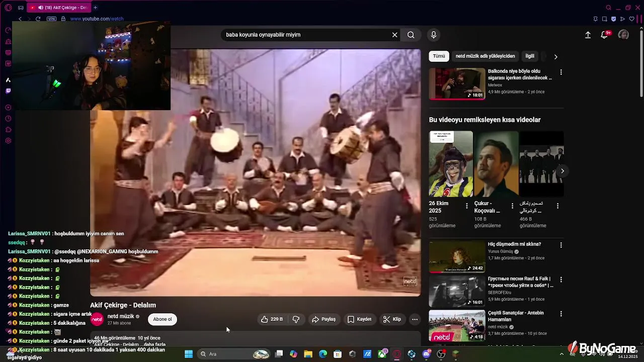Screen dimensions: 644x362
Task: Click the Opera pin icon in toolbar
Action: [595, 19]
